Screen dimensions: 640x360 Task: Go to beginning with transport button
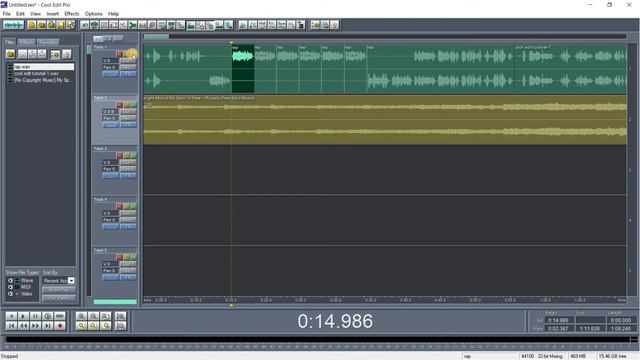click(x=11, y=326)
